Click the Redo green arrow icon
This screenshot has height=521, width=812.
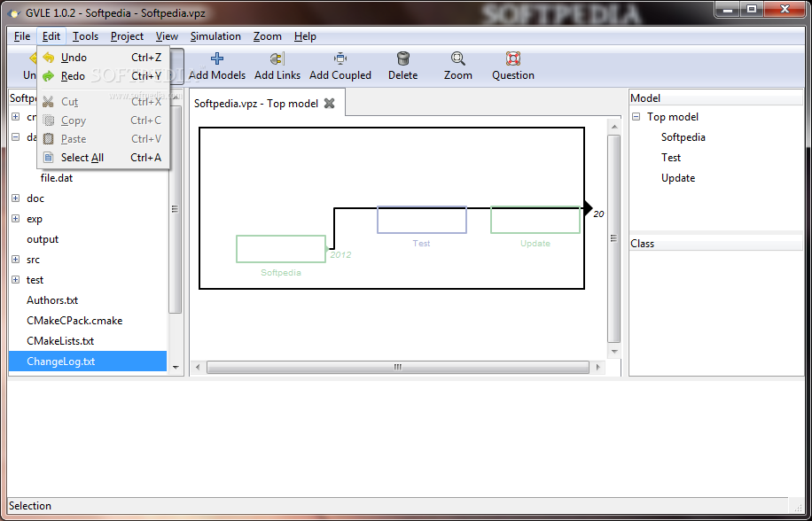[49, 76]
